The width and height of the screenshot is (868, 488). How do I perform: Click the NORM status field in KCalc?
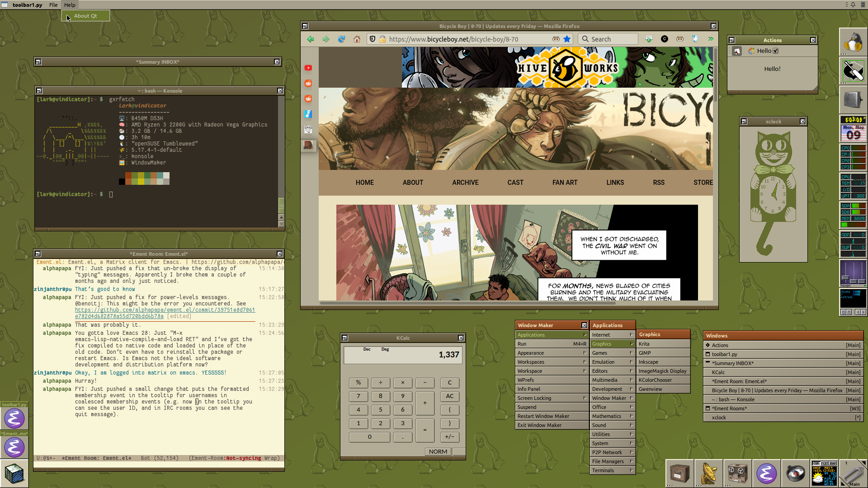click(x=438, y=452)
